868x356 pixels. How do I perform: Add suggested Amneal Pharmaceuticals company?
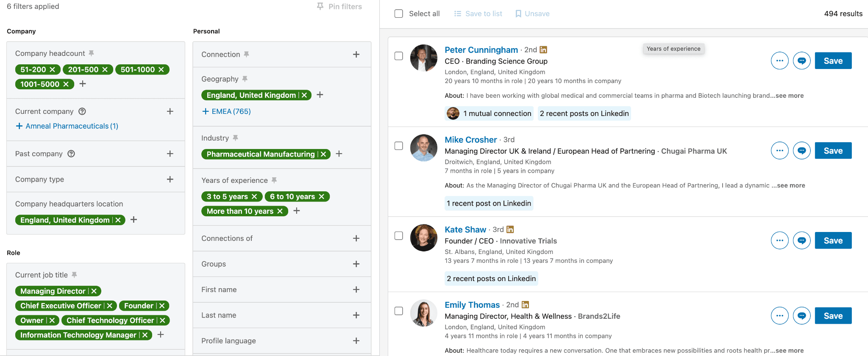tap(67, 126)
